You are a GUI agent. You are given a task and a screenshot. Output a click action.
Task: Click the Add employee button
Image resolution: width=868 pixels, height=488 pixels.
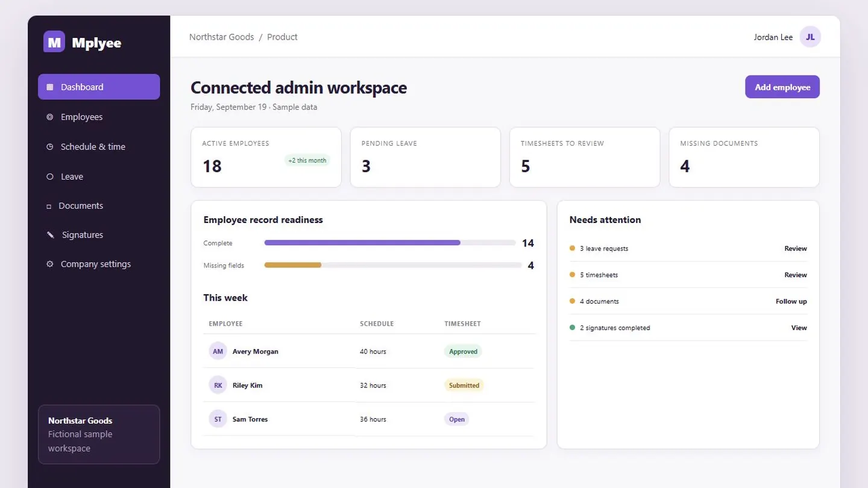pos(782,87)
